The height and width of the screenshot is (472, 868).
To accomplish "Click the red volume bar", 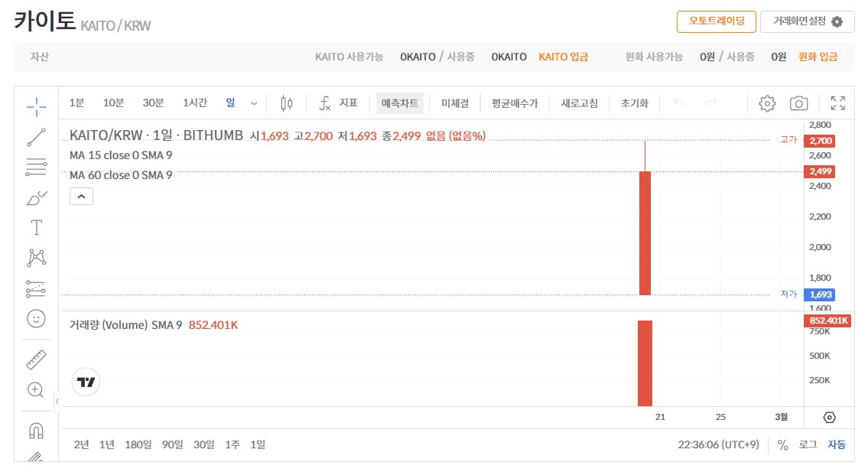I will coord(645,363).
